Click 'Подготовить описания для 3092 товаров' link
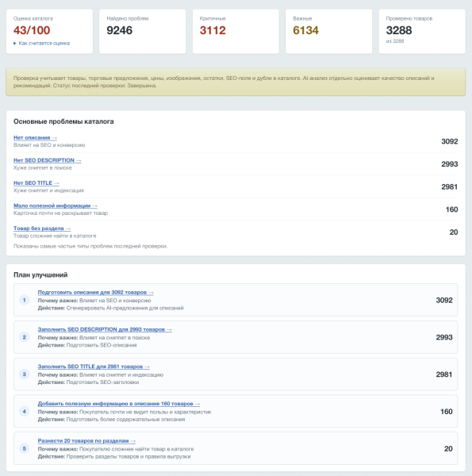This screenshot has width=472, height=476. [96, 292]
